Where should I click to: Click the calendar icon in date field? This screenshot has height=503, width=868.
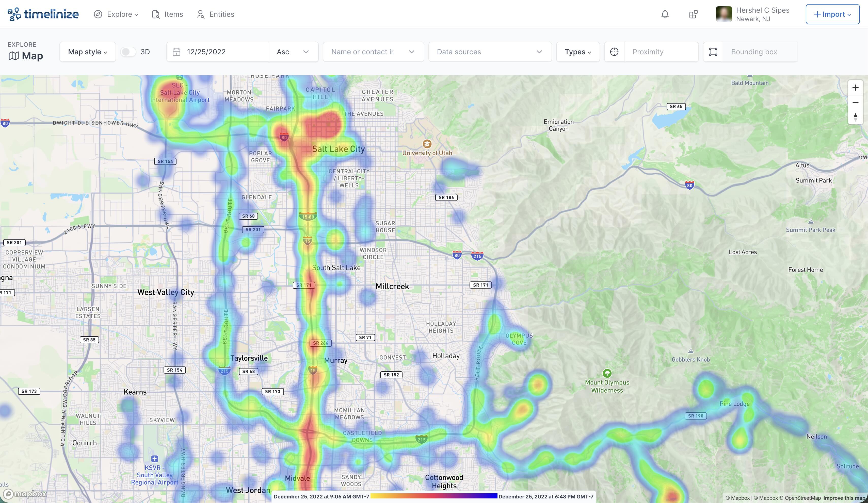coord(176,52)
